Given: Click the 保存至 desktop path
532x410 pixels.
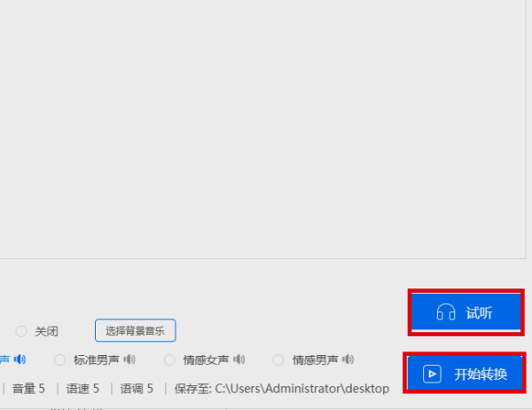Looking at the screenshot, I should (282, 389).
